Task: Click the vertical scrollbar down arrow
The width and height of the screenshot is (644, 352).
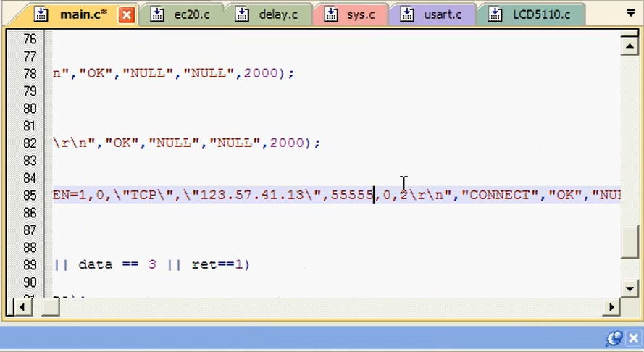Action: [630, 288]
